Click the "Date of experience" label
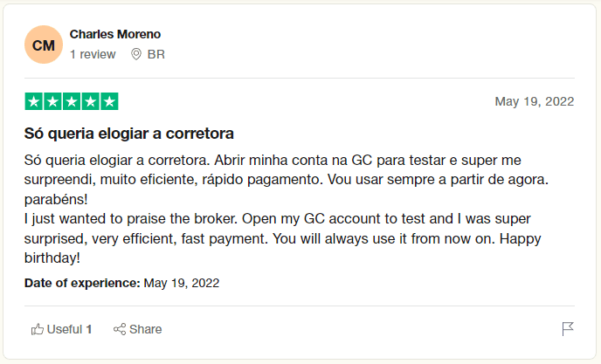 coord(82,283)
